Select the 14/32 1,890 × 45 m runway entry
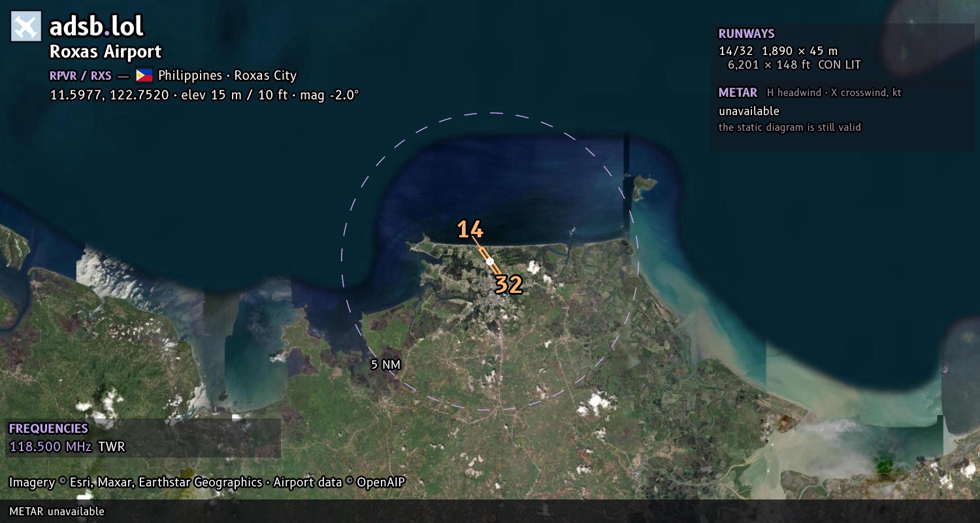 coord(778,51)
